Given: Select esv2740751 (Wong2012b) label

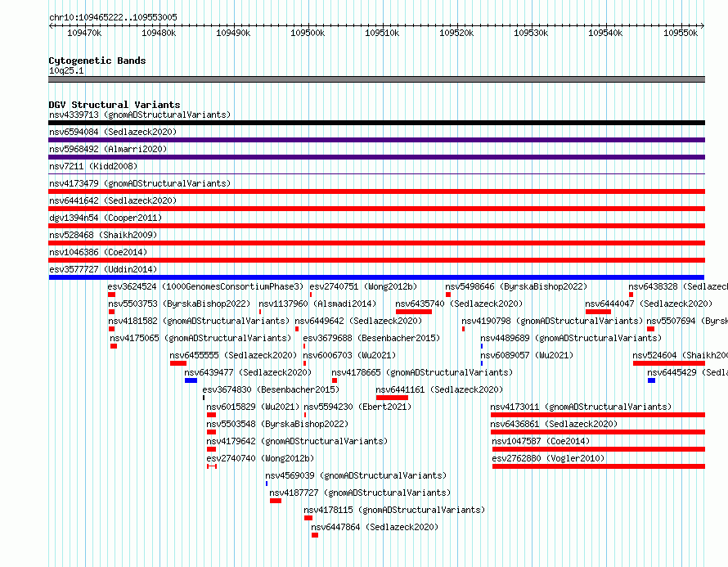Looking at the screenshot, I should 363,286.
